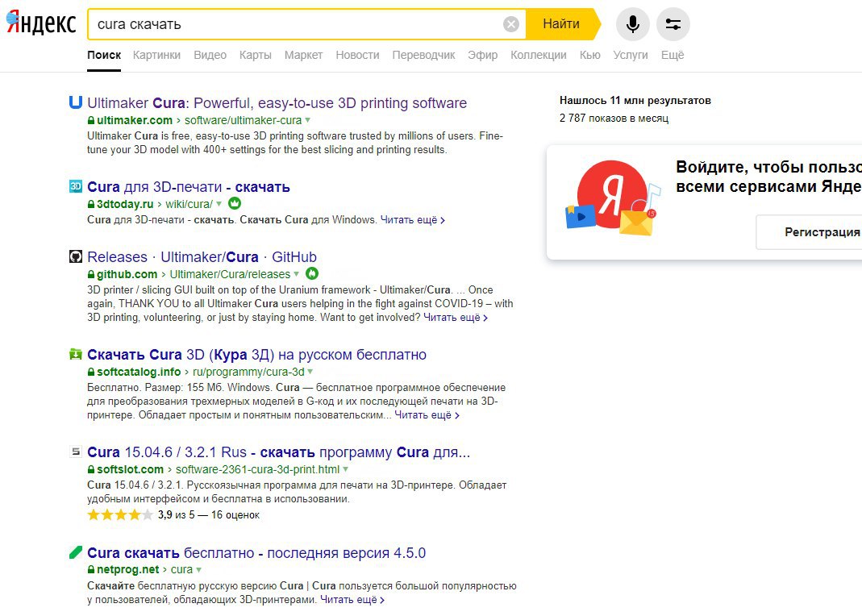Open the Маркет tab
The width and height of the screenshot is (862, 616).
pos(303,55)
